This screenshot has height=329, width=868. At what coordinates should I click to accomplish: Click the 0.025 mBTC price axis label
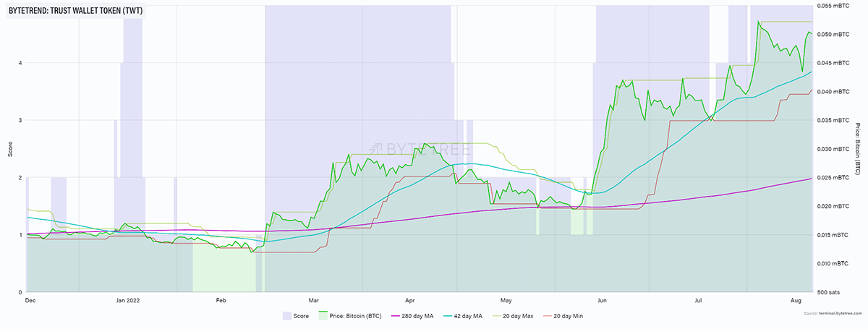point(832,177)
